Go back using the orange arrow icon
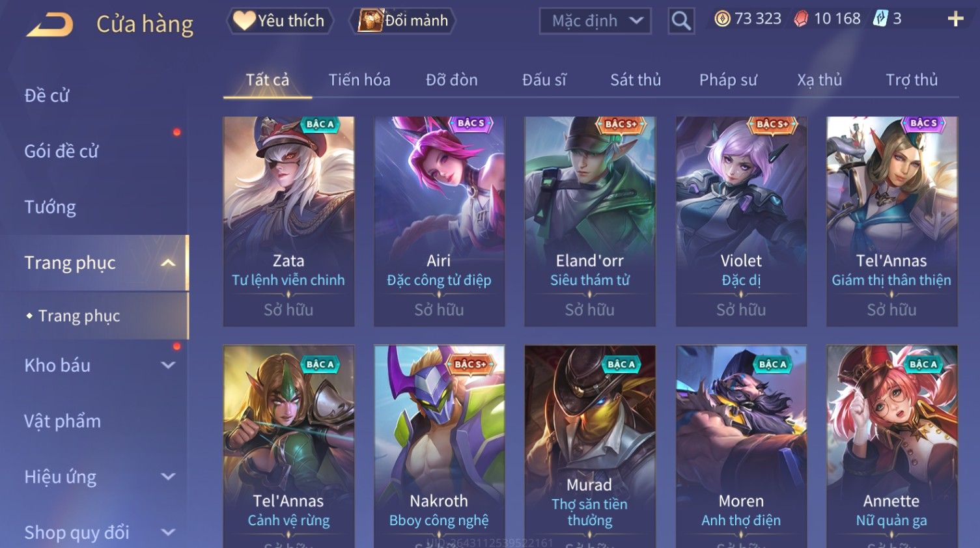 [49, 24]
